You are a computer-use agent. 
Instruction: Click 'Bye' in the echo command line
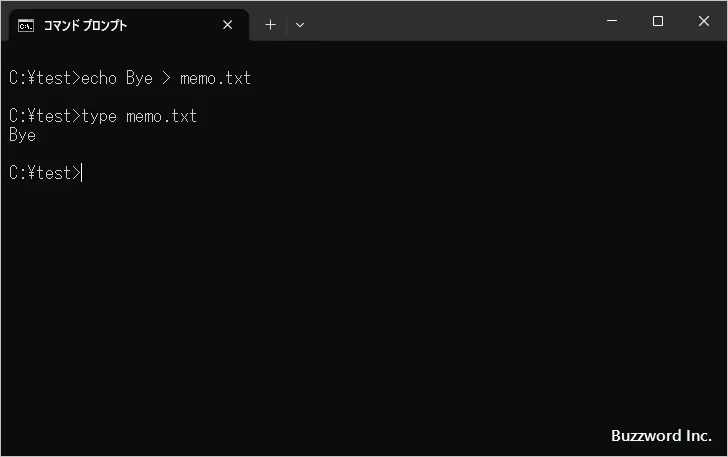139,78
